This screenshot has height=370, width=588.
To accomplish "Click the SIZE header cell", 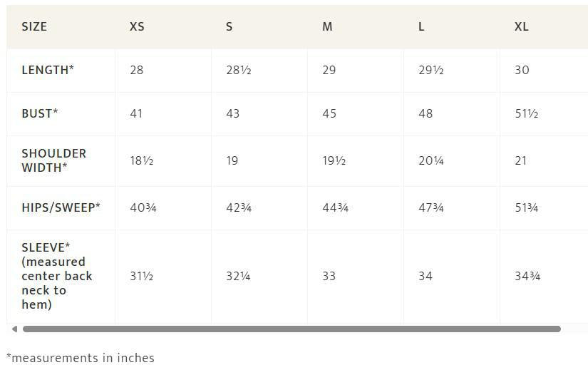I will tap(34, 26).
